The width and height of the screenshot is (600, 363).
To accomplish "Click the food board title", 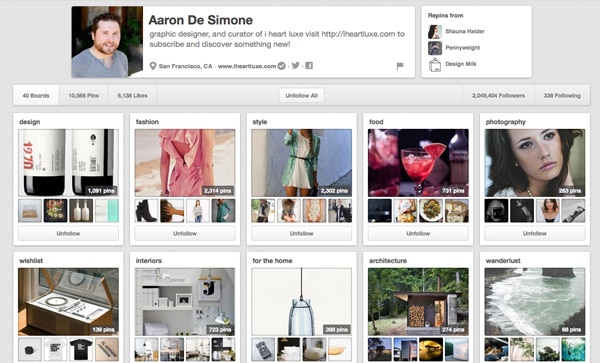I will 376,122.
